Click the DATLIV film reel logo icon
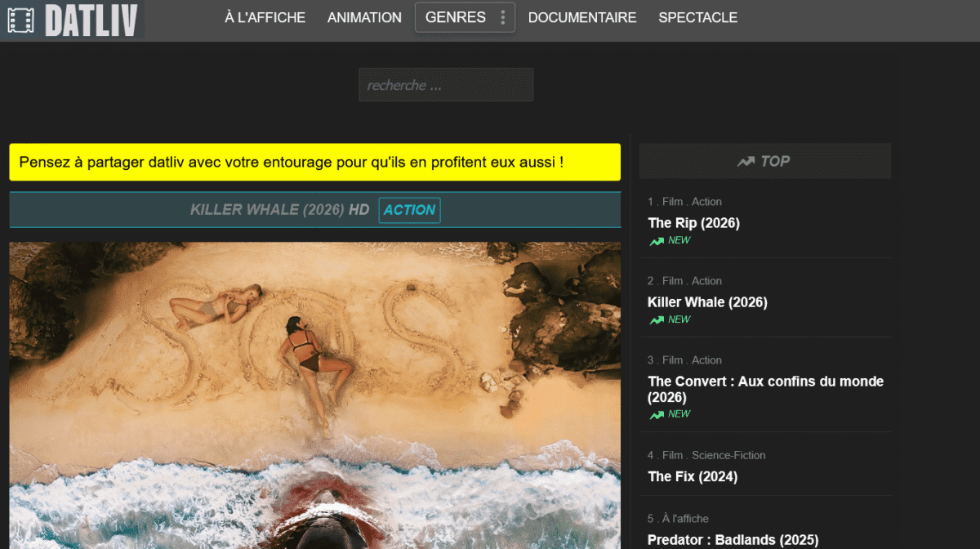 point(20,20)
